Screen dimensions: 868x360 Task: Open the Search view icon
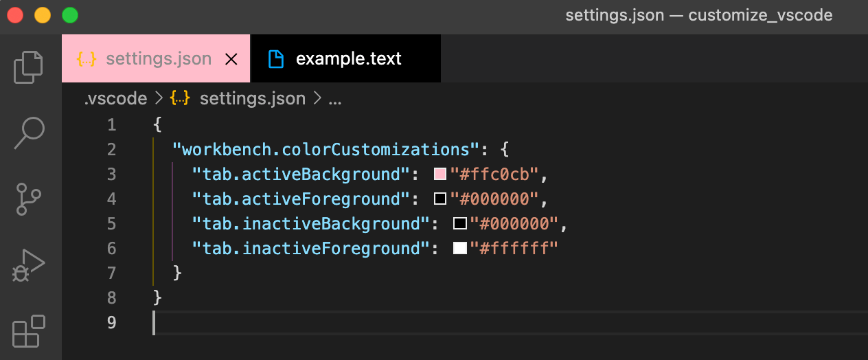(x=29, y=133)
